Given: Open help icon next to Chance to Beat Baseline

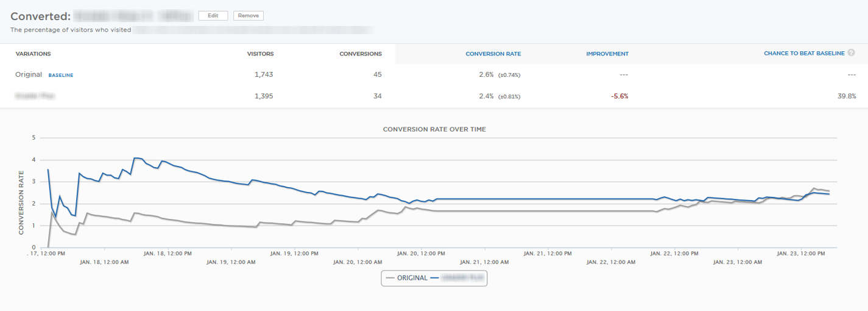Looking at the screenshot, I should [x=851, y=53].
